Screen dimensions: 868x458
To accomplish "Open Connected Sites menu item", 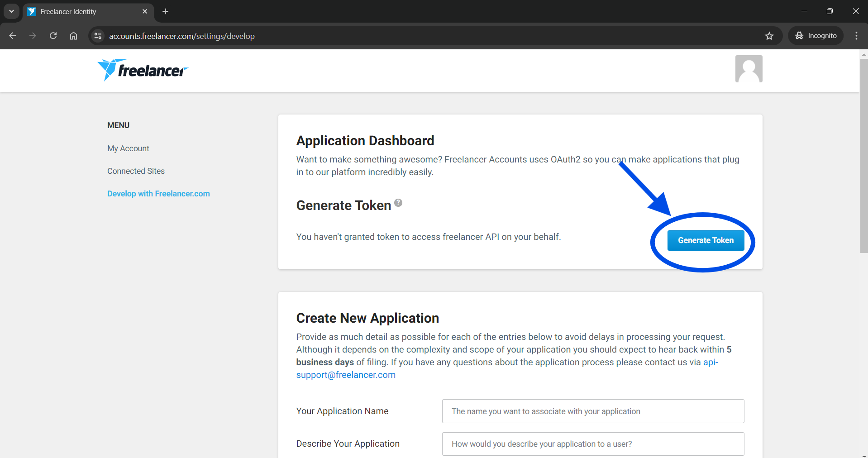I will click(x=136, y=171).
